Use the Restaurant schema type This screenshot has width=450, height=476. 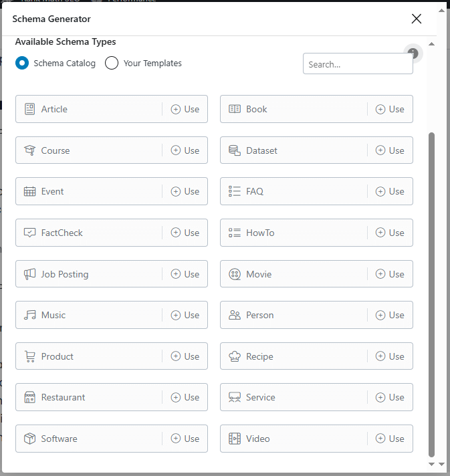[185, 397]
